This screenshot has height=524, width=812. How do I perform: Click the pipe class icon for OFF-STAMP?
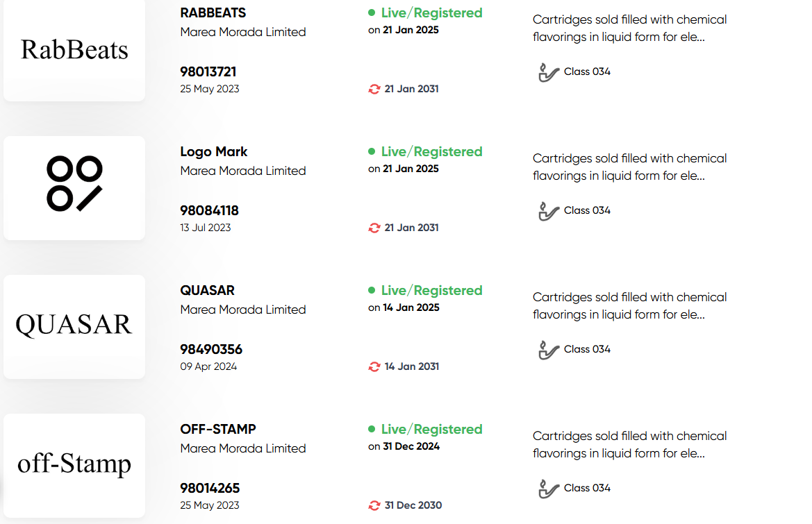point(549,489)
